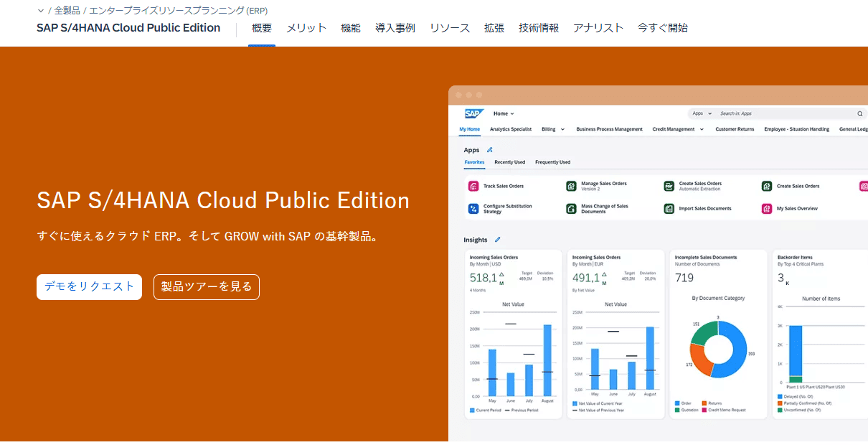This screenshot has height=445, width=868.
Task: Click the Previous Period legend label
Action: click(x=523, y=410)
